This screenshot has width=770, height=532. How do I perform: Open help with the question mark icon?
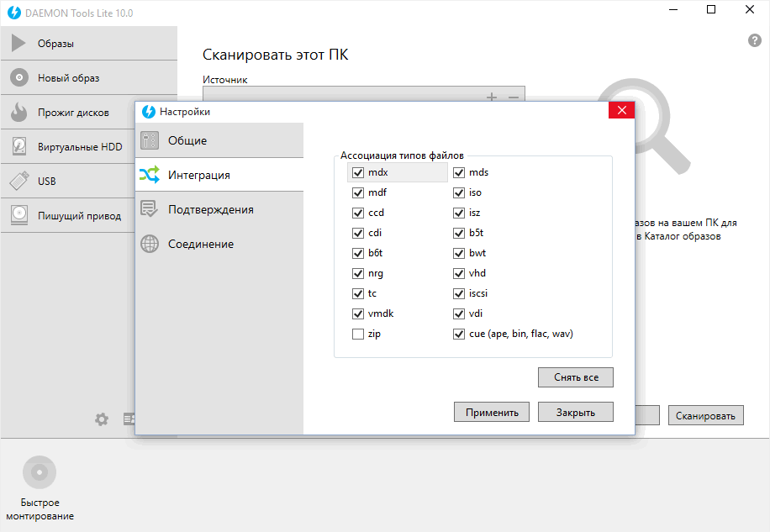(754, 40)
